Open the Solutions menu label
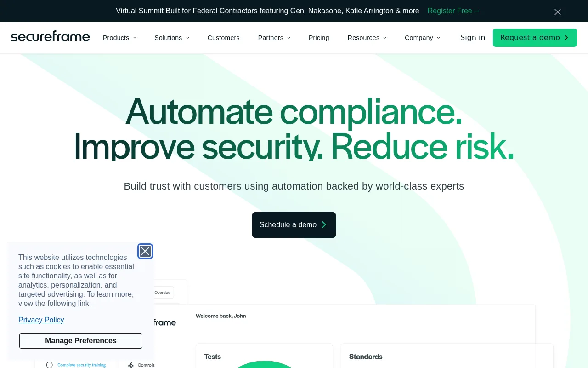Screen dimensions: 588x368 click(x=168, y=38)
